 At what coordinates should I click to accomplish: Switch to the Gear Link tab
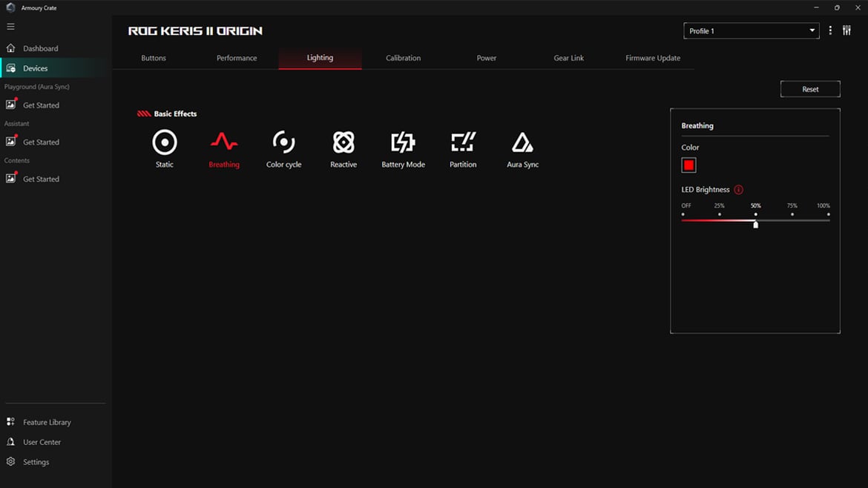568,58
